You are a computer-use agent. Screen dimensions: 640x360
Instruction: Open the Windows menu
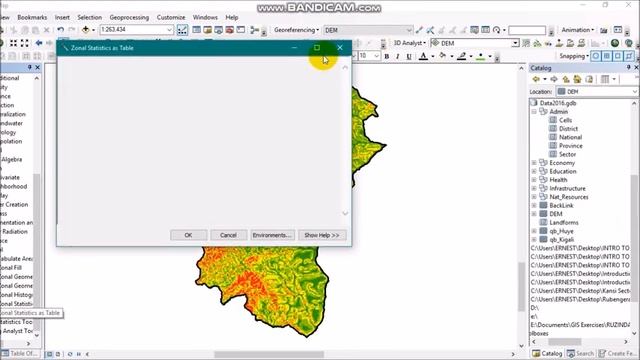click(205, 18)
